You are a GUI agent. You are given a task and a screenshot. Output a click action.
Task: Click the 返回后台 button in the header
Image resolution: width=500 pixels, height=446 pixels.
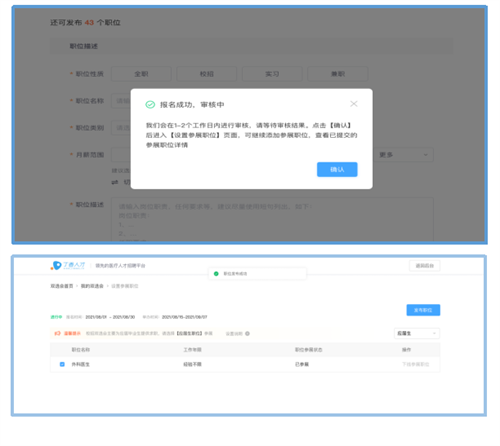click(425, 266)
